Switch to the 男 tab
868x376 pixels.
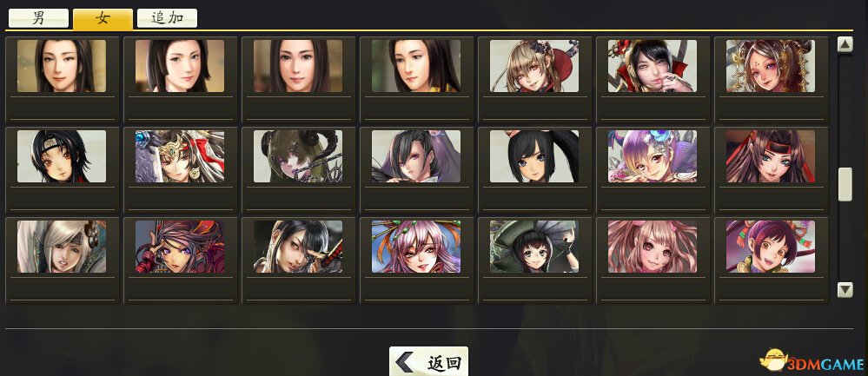coord(39,18)
